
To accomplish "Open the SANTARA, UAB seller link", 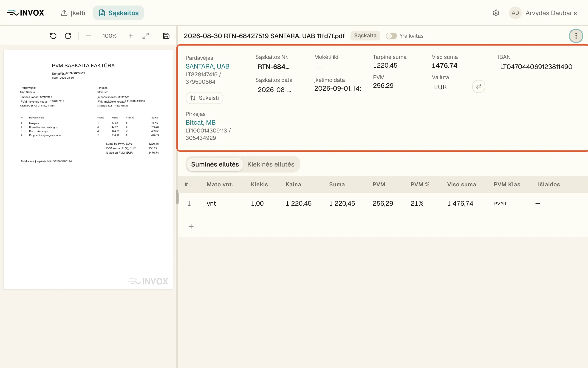I will (207, 66).
